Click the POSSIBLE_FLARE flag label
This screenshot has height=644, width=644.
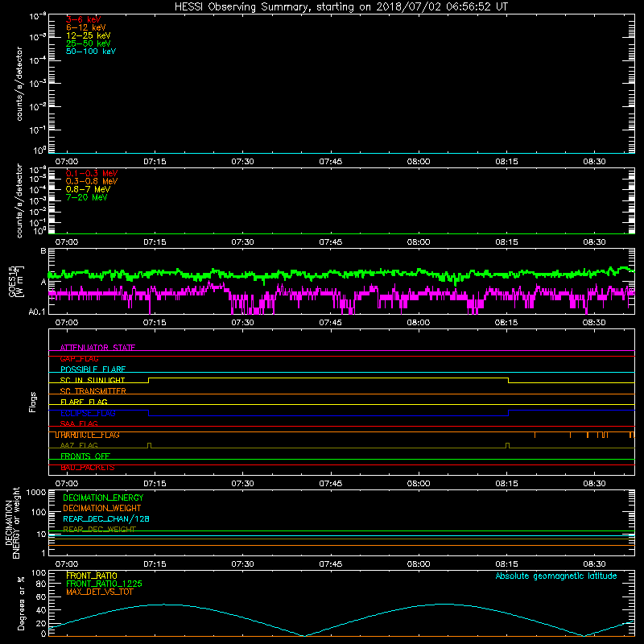click(x=93, y=369)
